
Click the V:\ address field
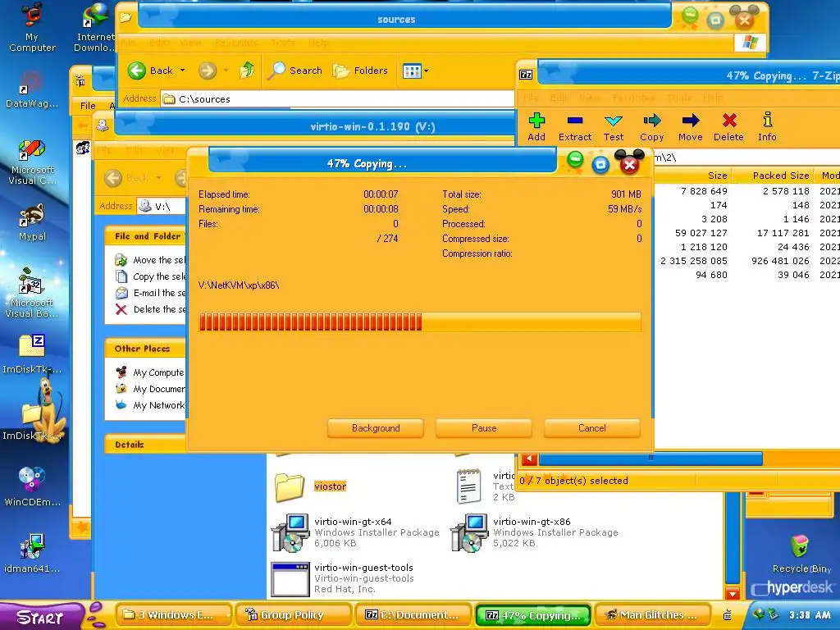(161, 206)
